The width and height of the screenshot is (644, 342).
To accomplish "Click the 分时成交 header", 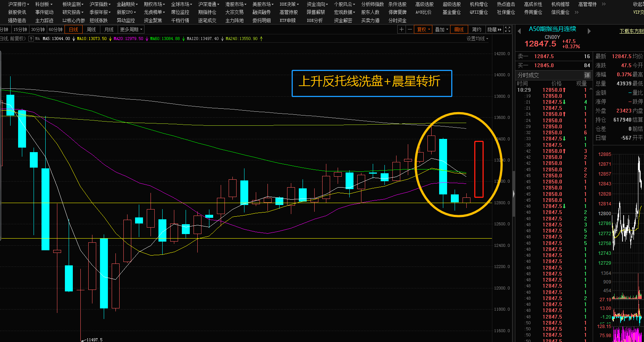I will coord(528,75).
